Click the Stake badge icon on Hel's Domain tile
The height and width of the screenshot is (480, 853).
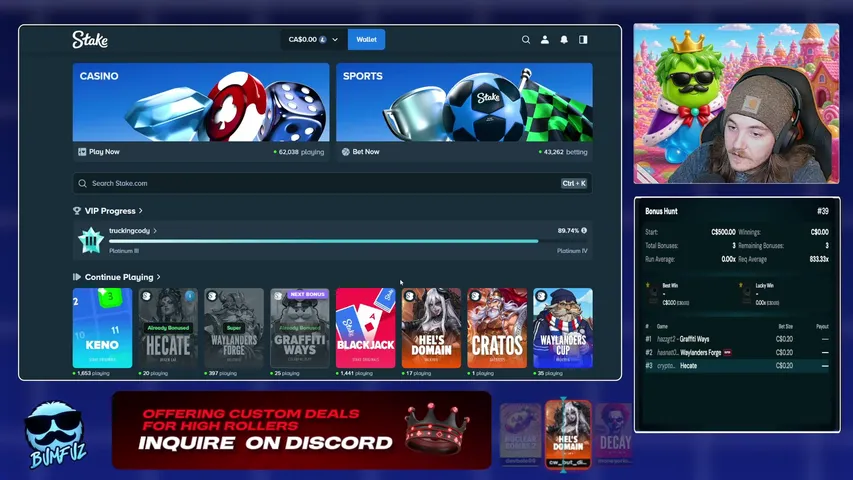pos(410,296)
